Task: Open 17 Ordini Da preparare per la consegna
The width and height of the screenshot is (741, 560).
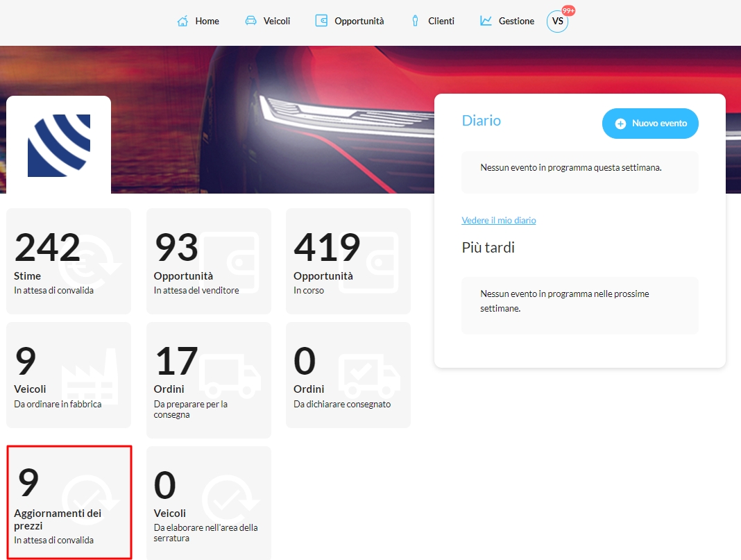Action: click(208, 380)
